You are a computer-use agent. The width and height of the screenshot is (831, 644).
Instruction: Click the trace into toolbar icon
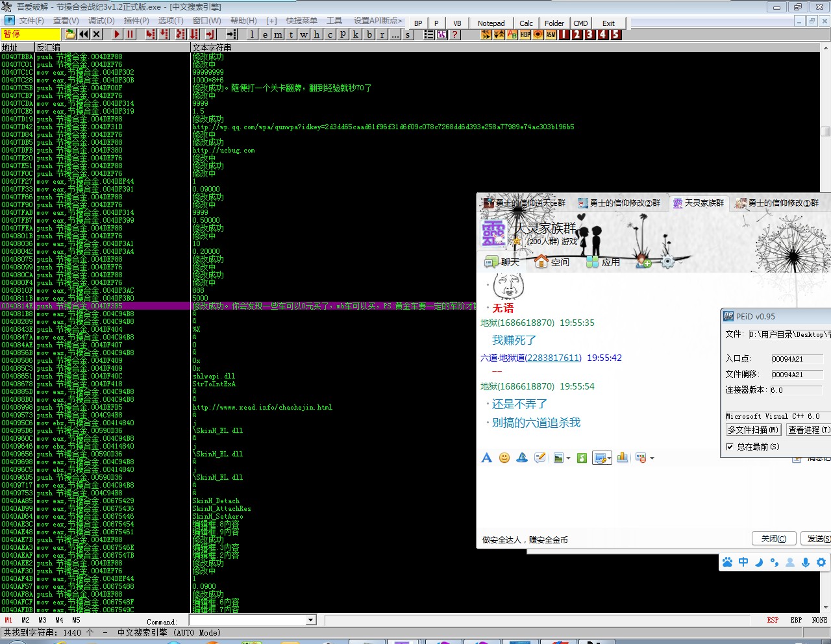(x=181, y=34)
